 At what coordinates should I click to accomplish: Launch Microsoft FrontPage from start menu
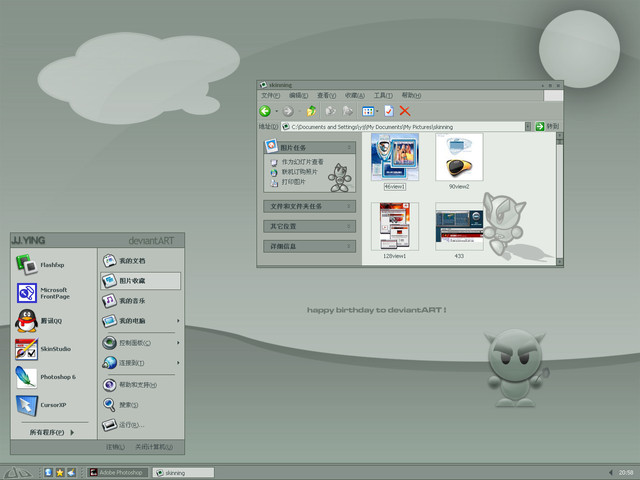(x=54, y=293)
